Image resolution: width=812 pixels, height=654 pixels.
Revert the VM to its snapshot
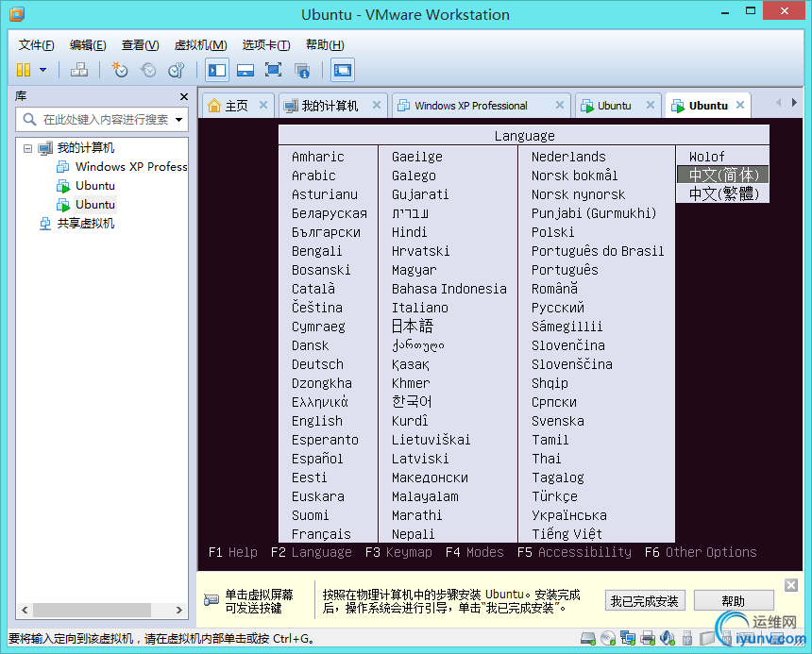point(148,70)
